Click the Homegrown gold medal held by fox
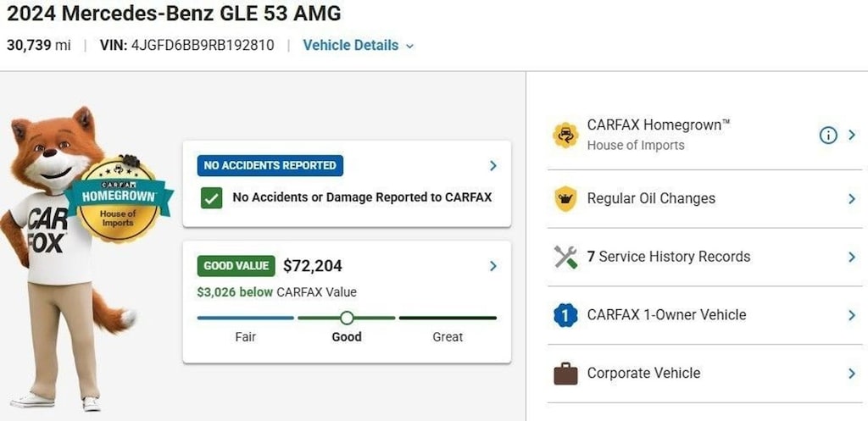This screenshot has width=868, height=421. tap(118, 200)
